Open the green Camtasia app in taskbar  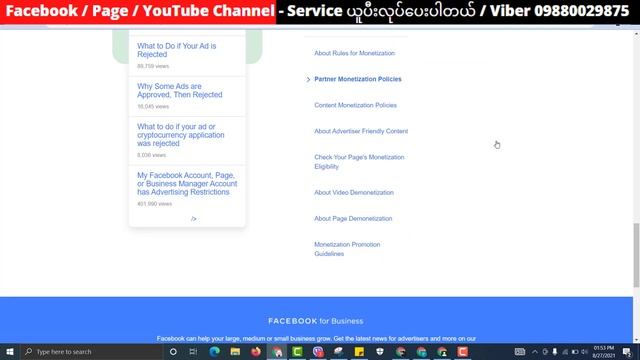pyautogui.click(x=297, y=352)
